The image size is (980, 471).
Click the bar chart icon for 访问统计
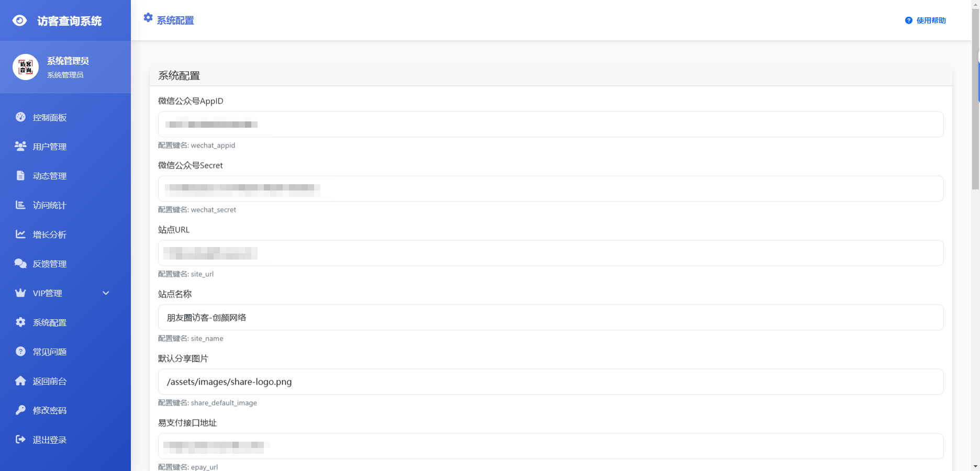point(20,205)
